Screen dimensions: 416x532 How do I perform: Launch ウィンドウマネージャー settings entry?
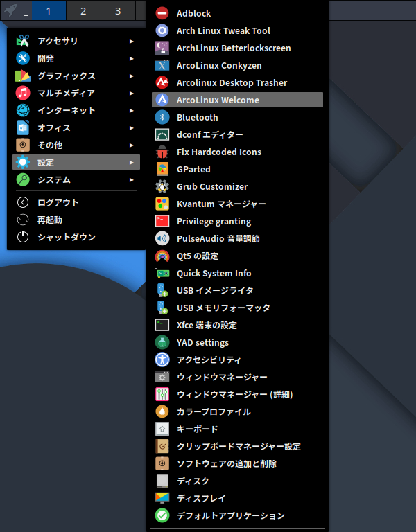pyautogui.click(x=237, y=377)
